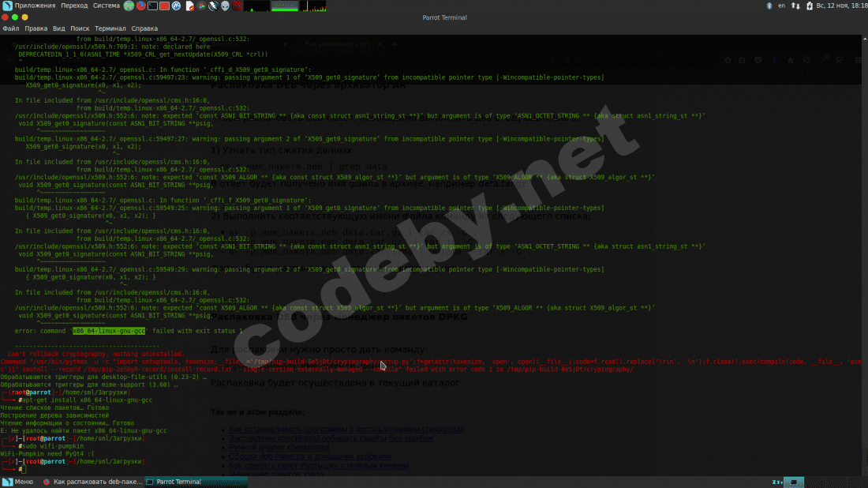The width and height of the screenshot is (868, 488).
Task: Open the network connections tray icon
Action: tap(795, 6)
